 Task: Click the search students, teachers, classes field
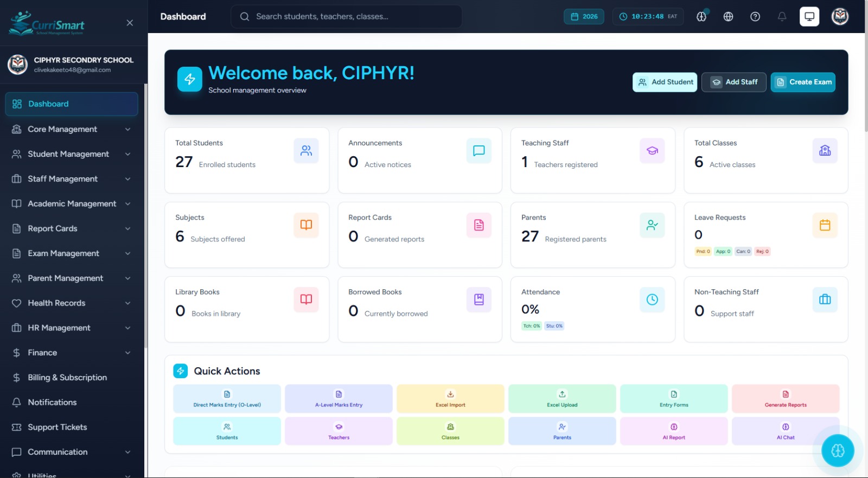click(346, 17)
